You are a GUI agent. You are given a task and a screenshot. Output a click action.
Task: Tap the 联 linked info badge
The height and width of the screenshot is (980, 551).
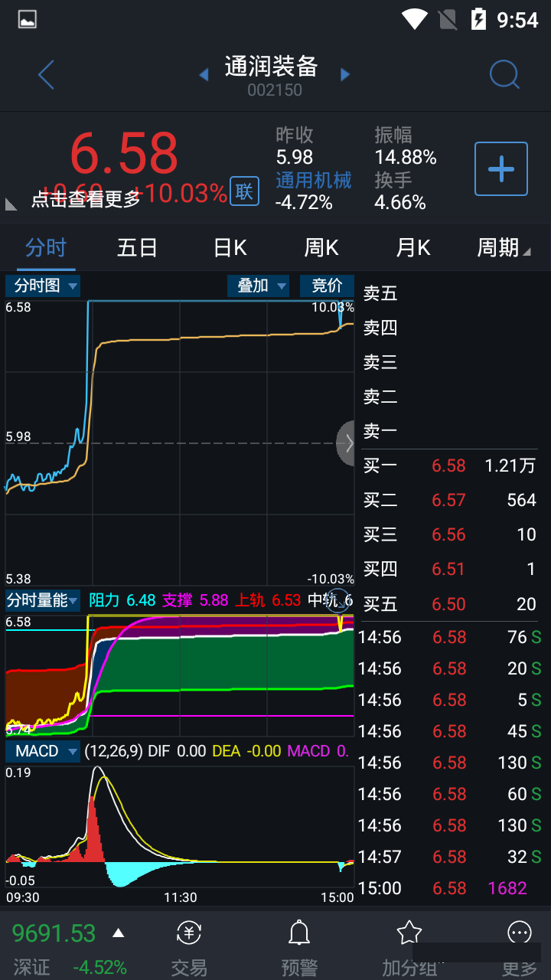[244, 191]
